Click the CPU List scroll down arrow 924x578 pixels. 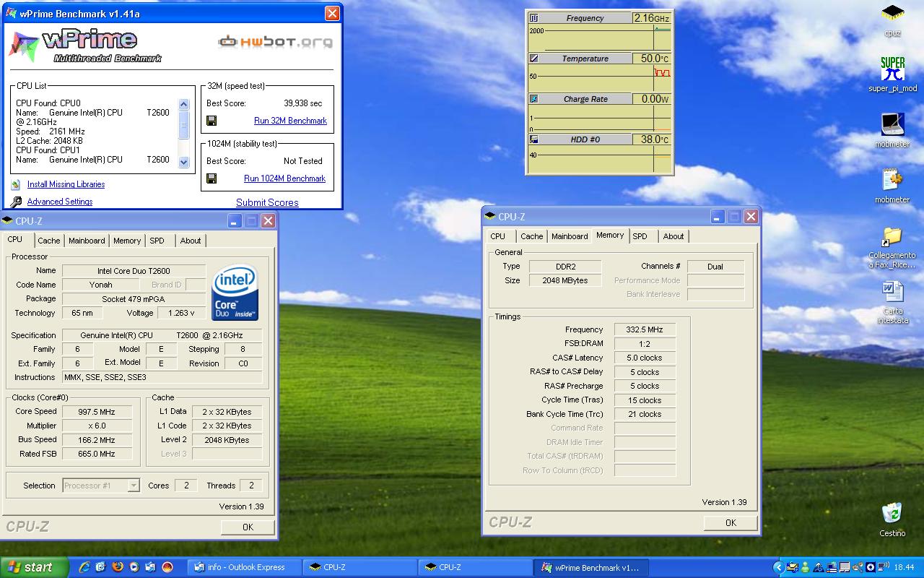point(183,163)
